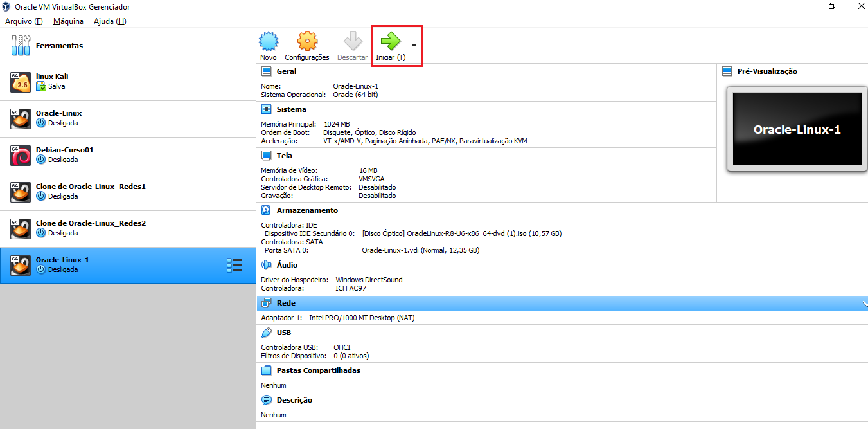Collapse the Rede section chevron
This screenshot has height=429, width=868.
pyautogui.click(x=864, y=303)
